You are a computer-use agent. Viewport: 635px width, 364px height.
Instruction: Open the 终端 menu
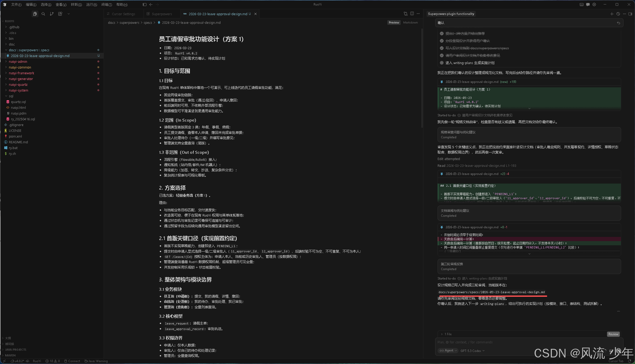click(106, 4)
